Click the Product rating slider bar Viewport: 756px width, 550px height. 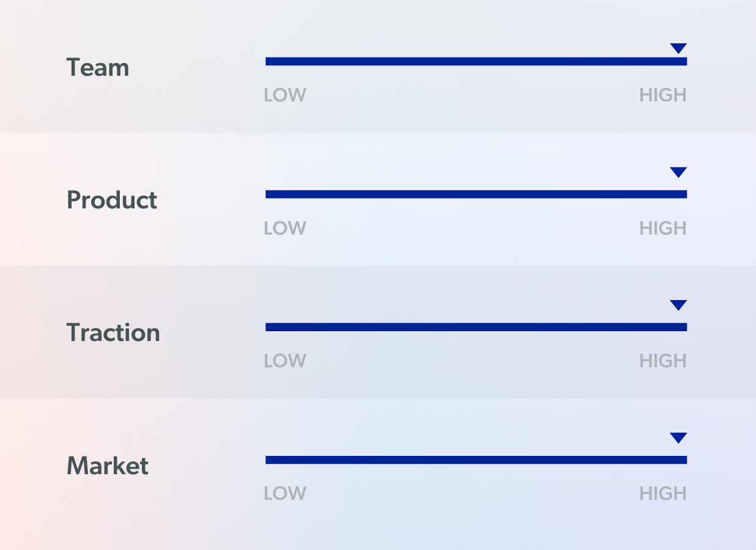tap(476, 194)
